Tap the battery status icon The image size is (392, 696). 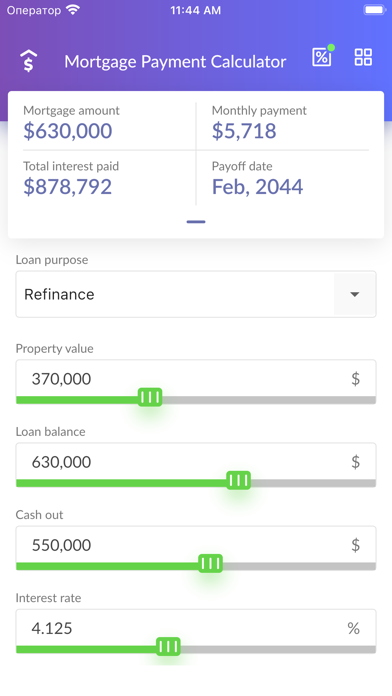click(374, 10)
